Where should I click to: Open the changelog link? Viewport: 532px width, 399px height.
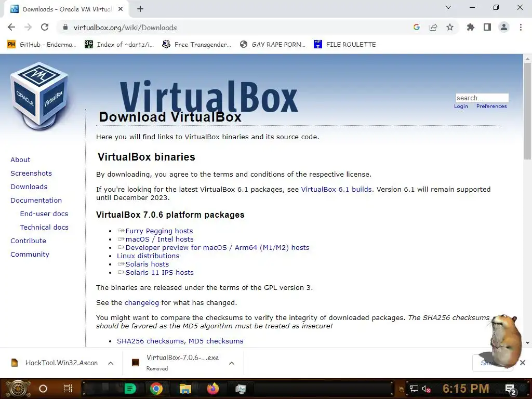pyautogui.click(x=141, y=303)
